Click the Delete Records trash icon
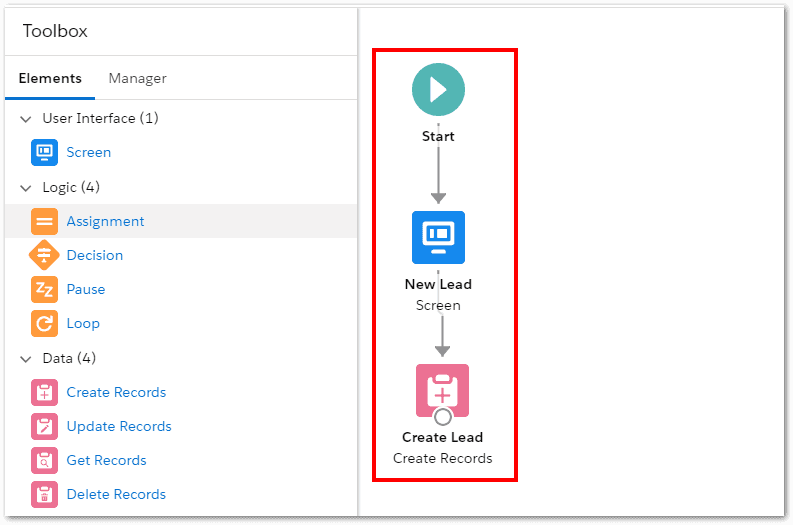Image resolution: width=793 pixels, height=525 pixels. tap(44, 495)
